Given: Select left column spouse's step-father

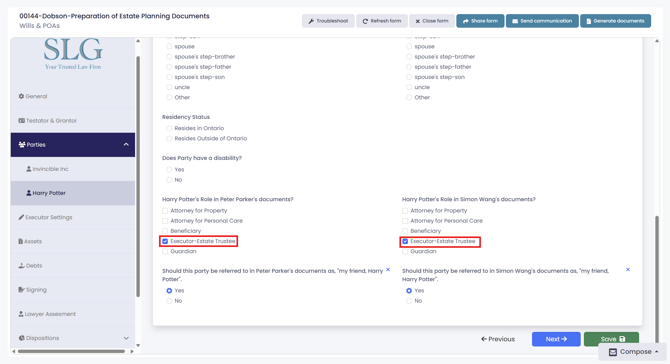Looking at the screenshot, I should pyautogui.click(x=169, y=67).
